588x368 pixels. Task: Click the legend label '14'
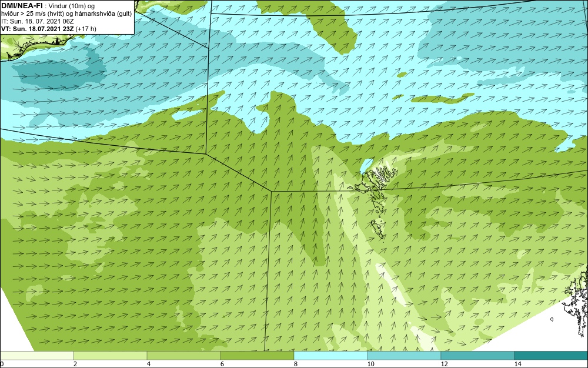coord(518,364)
